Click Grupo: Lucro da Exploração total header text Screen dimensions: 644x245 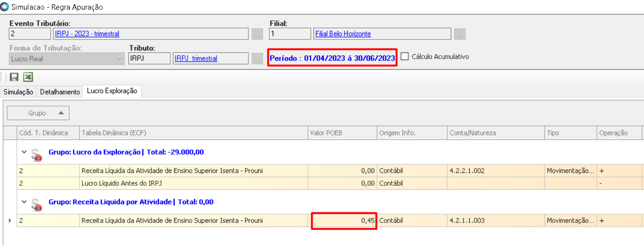[x=126, y=152]
